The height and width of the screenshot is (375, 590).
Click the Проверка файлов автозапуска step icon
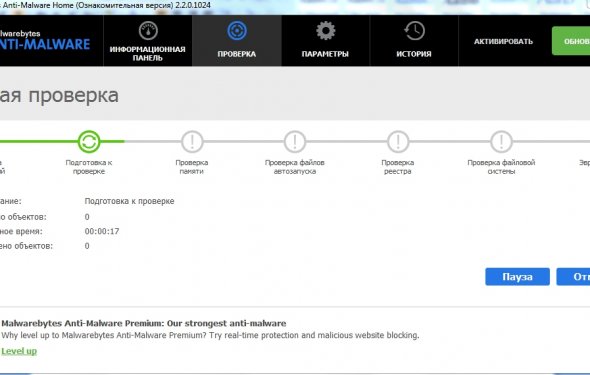point(295,141)
